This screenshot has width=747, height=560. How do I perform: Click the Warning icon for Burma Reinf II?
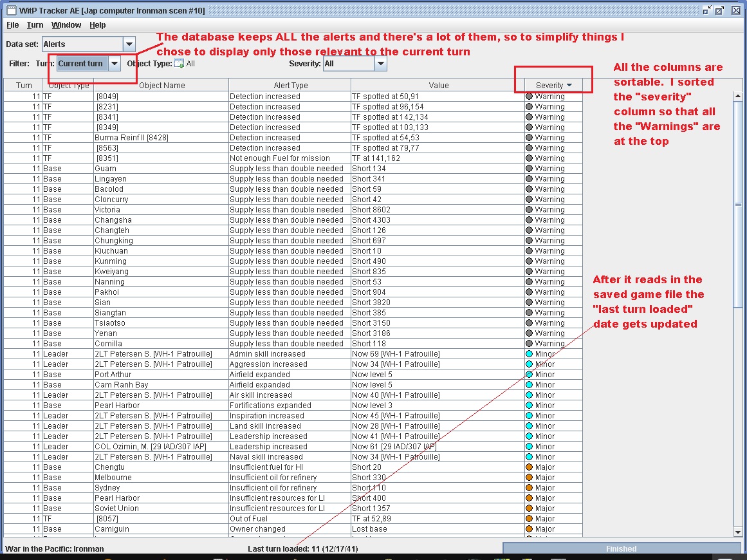pos(529,138)
